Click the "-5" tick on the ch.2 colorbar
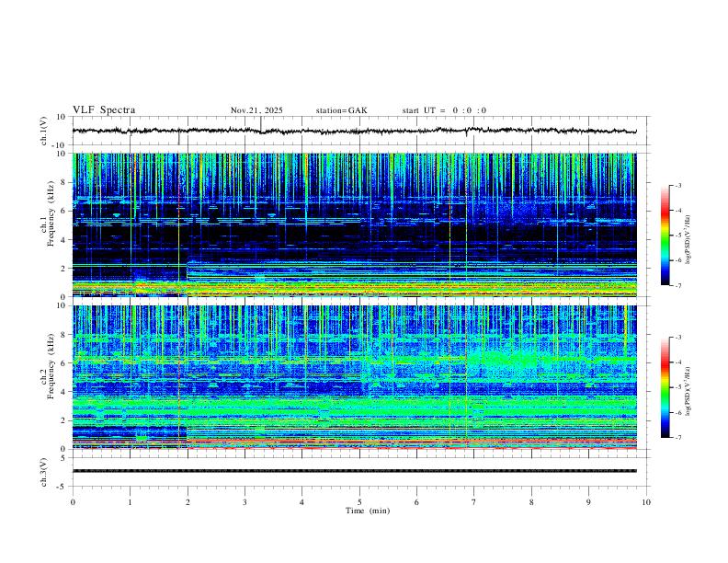728x563 pixels. coord(677,387)
